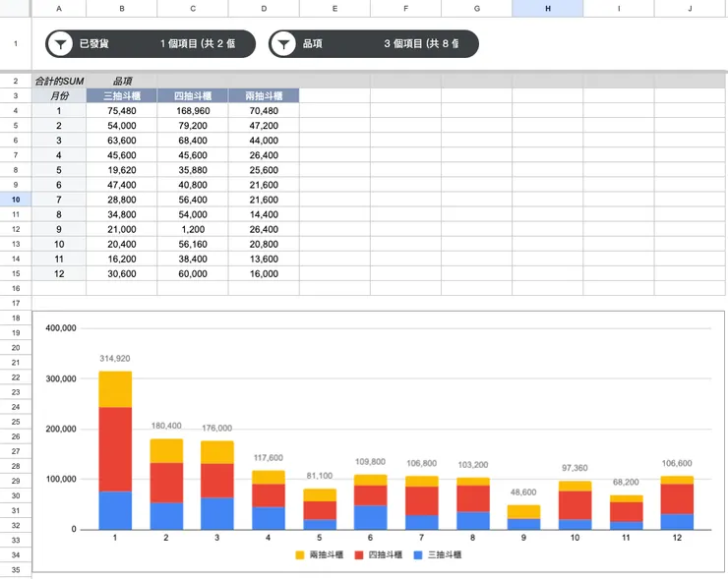The height and width of the screenshot is (579, 728).
Task: Open the 已發貨 slicer item dropdown
Action: click(198, 43)
